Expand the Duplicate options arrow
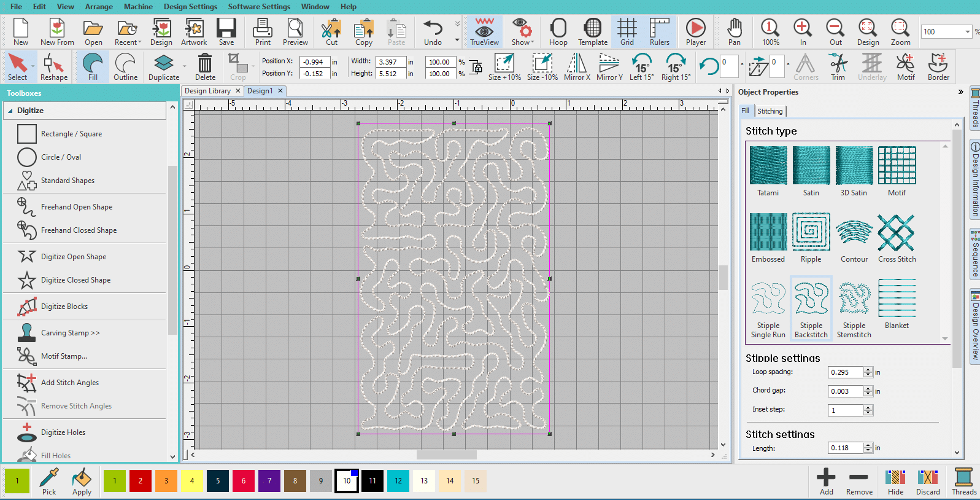 184,66
